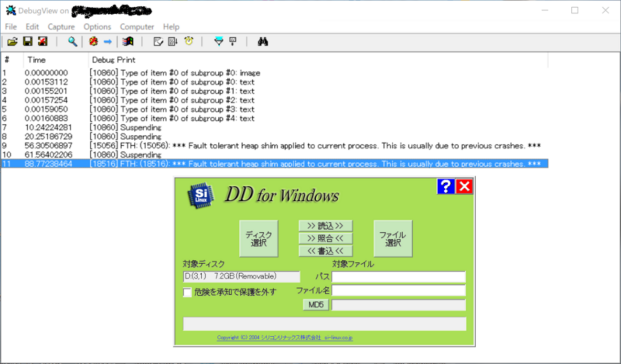Toggle Clock Time with the alarm clock icon

pos(188,42)
